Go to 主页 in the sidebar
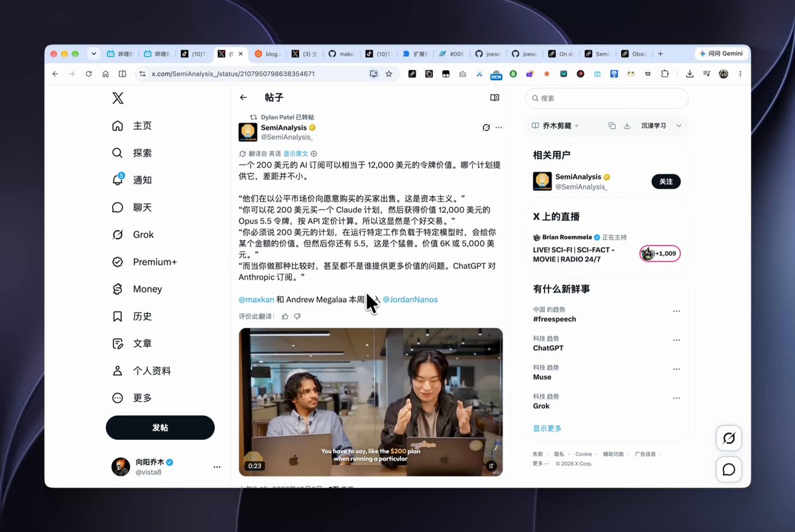This screenshot has height=532, width=795. tap(132, 126)
